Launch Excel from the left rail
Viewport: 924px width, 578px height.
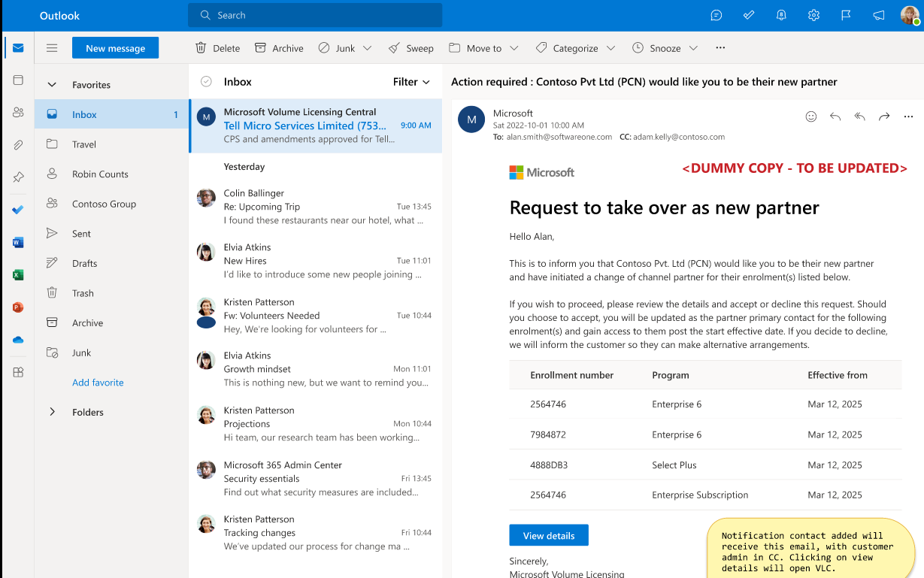[x=18, y=274]
